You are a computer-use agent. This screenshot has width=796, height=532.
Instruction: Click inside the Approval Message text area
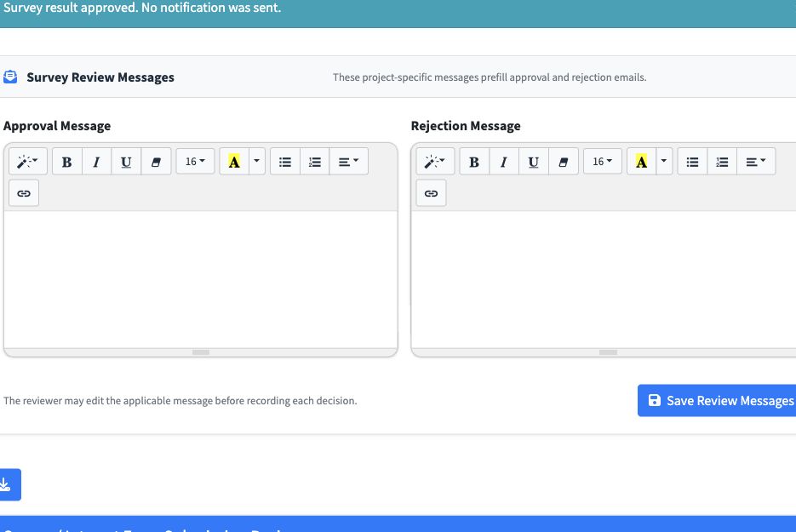[x=201, y=279]
